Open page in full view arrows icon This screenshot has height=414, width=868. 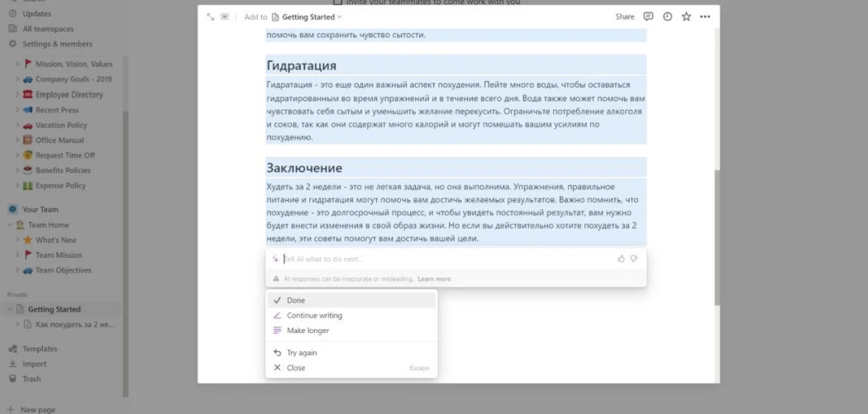pos(210,17)
